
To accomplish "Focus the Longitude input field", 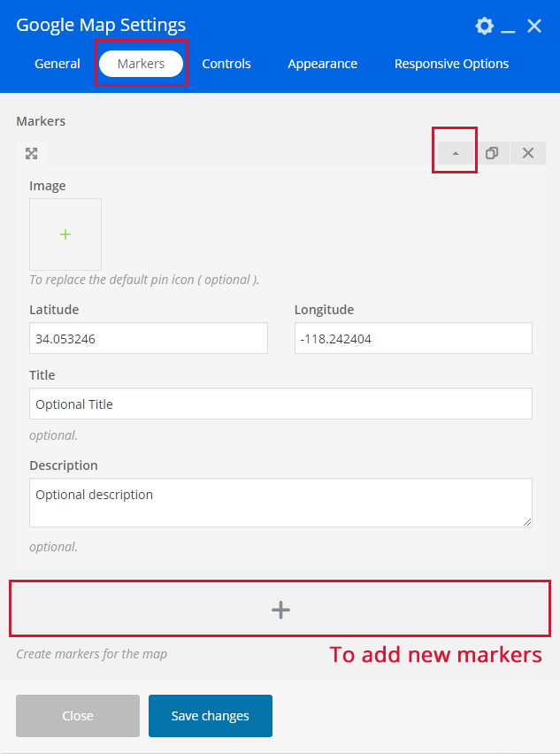I will [x=413, y=338].
